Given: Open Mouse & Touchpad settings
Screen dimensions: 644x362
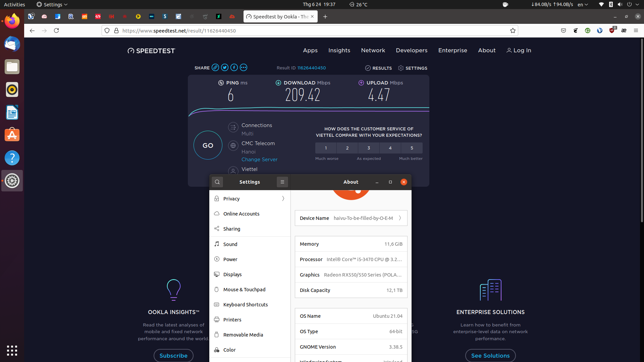Looking at the screenshot, I should [250, 290].
